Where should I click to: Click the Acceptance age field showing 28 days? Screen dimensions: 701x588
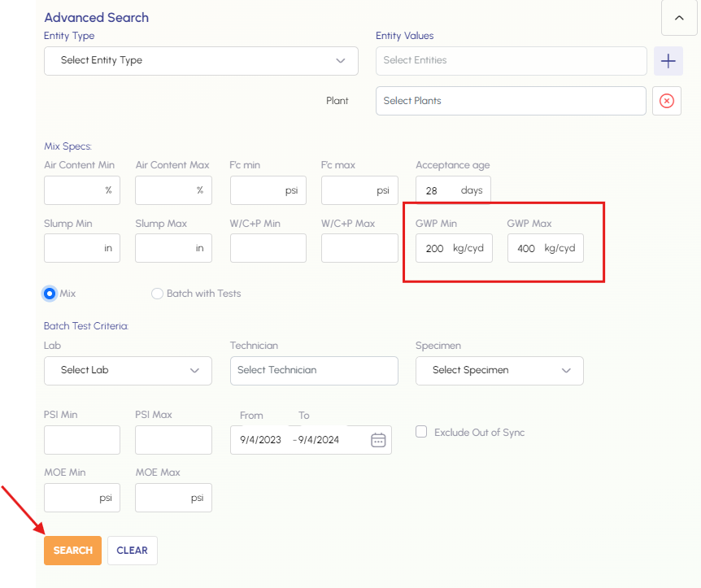(453, 189)
